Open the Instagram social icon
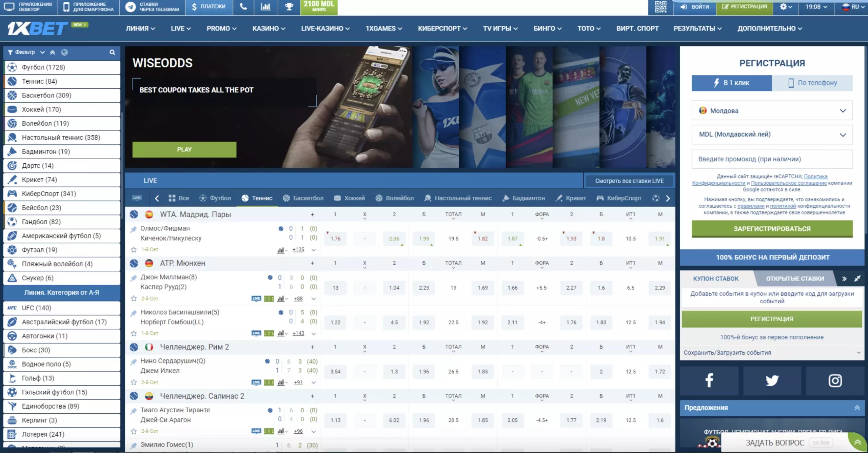The image size is (868, 453). (835, 380)
